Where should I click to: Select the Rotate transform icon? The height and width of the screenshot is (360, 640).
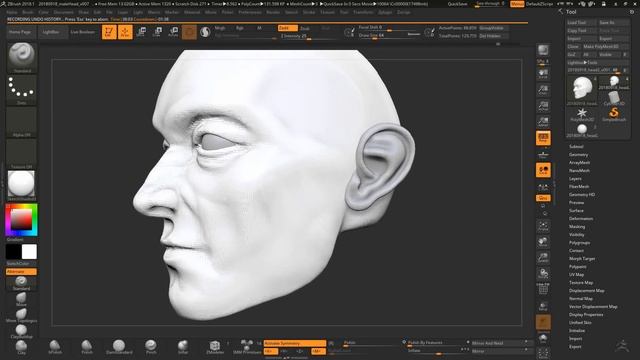(x=173, y=32)
